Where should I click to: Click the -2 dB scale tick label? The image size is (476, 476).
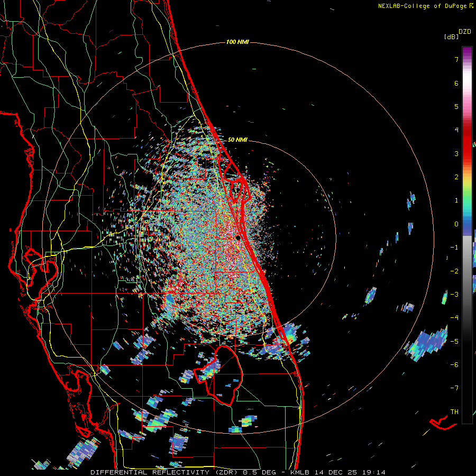coord(454,271)
